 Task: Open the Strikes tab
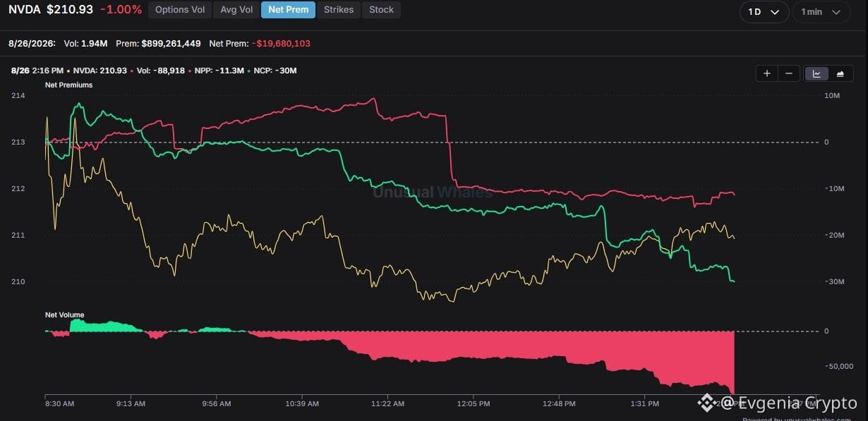click(339, 10)
